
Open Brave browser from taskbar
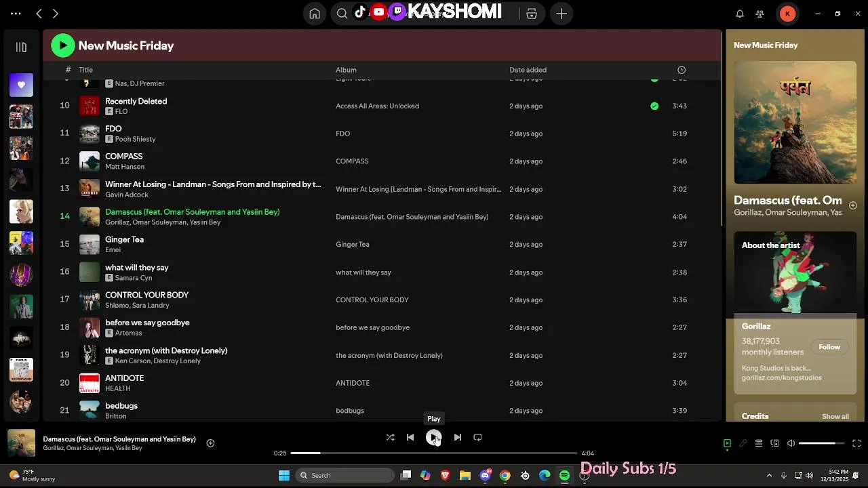[x=446, y=475]
